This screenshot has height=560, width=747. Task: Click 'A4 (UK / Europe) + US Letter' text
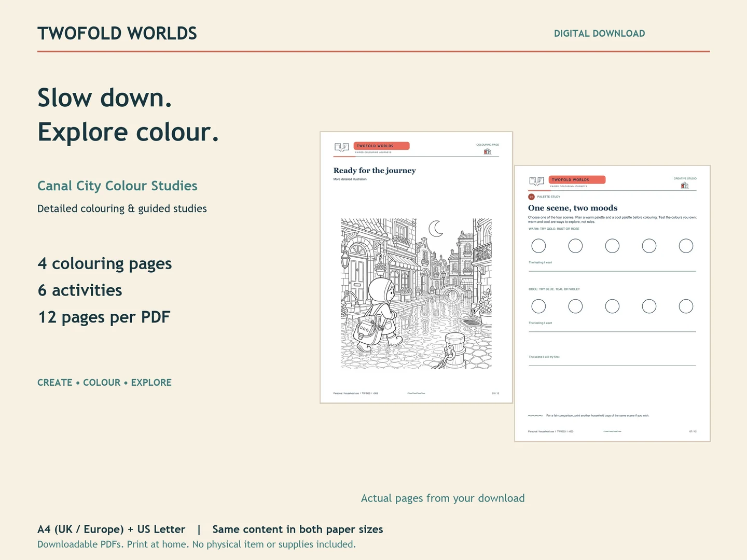[x=111, y=529]
